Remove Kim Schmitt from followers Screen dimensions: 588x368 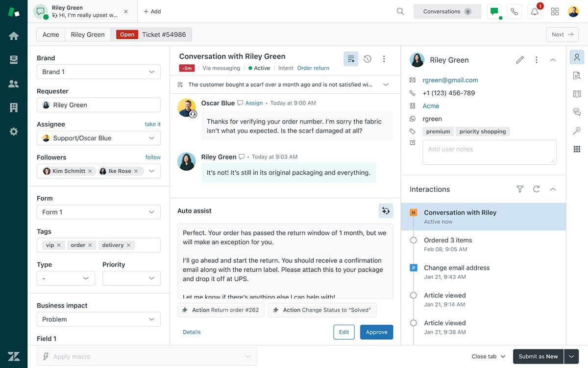pos(90,171)
